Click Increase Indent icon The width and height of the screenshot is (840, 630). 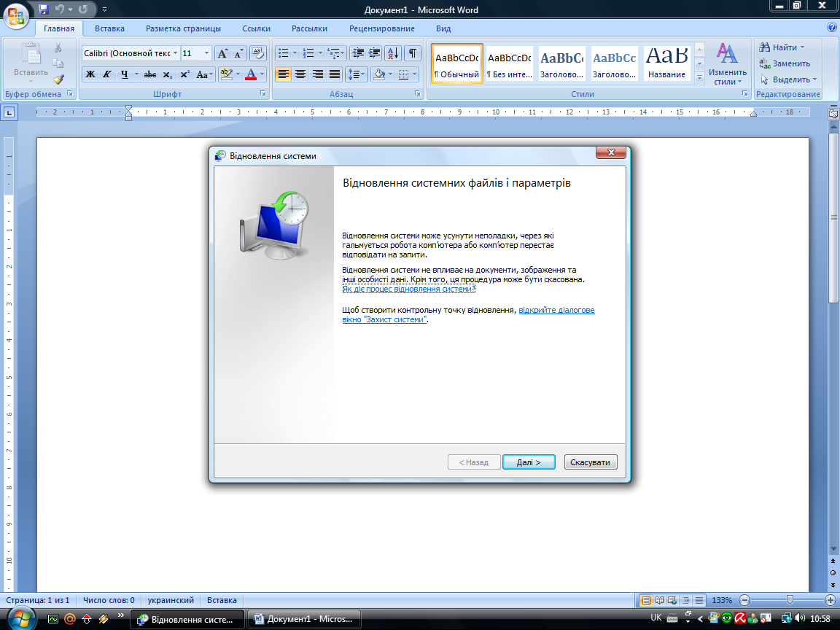tap(375, 53)
